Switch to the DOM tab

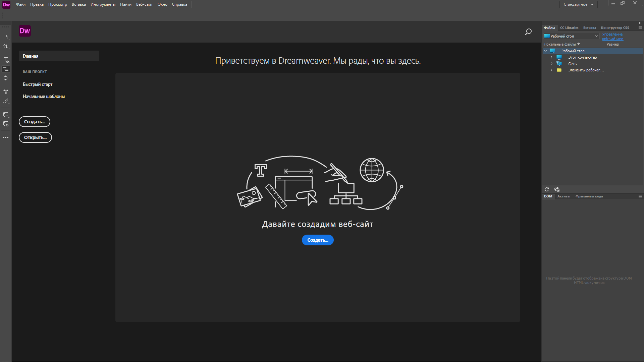click(548, 196)
